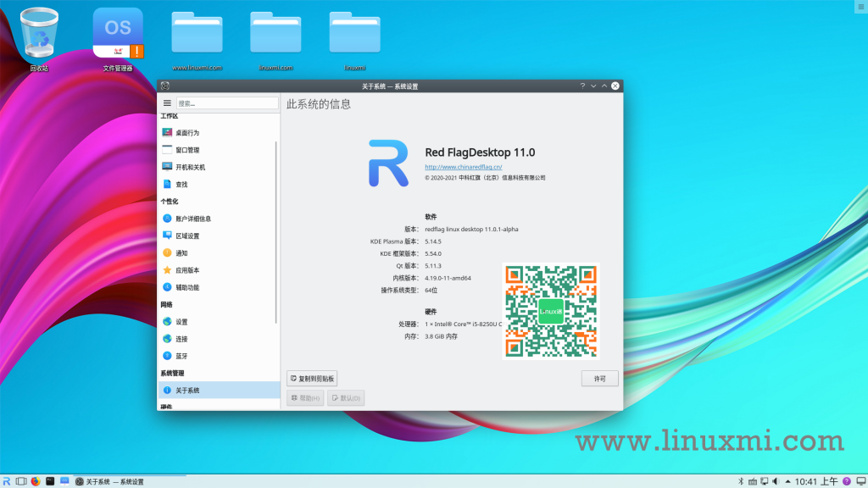Click KDE Plasma version value 5.14.5
868x488 pixels.
pyautogui.click(x=433, y=241)
